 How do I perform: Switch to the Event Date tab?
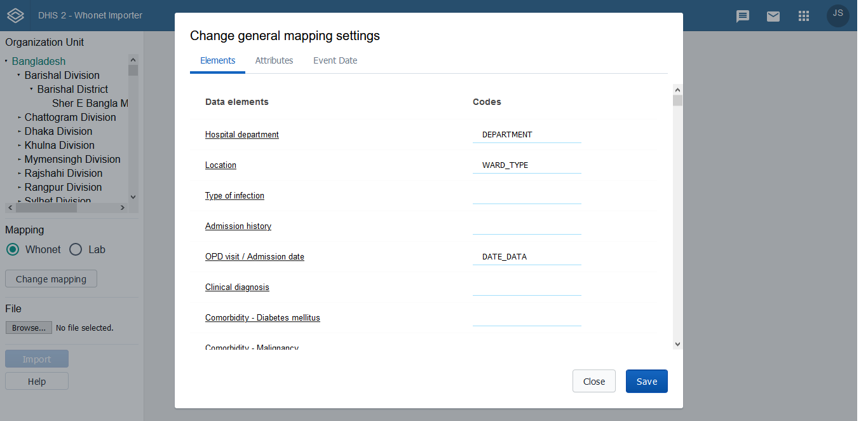335,61
